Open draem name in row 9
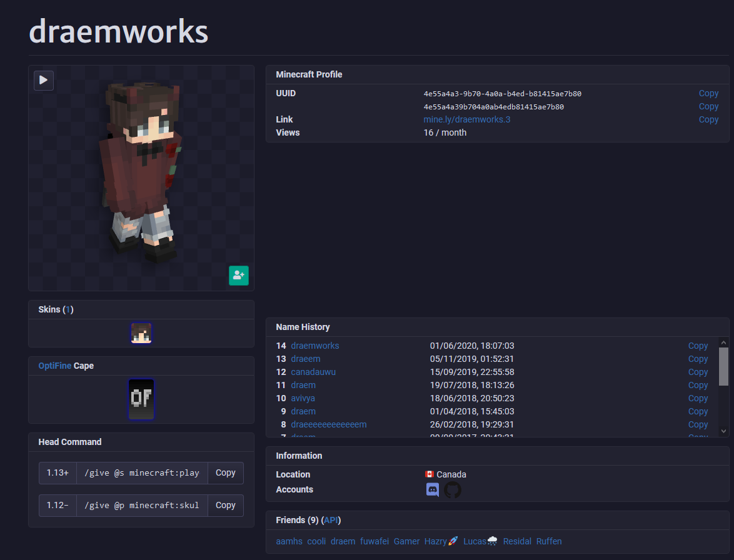Screen dimensions: 734x560 click(x=303, y=411)
